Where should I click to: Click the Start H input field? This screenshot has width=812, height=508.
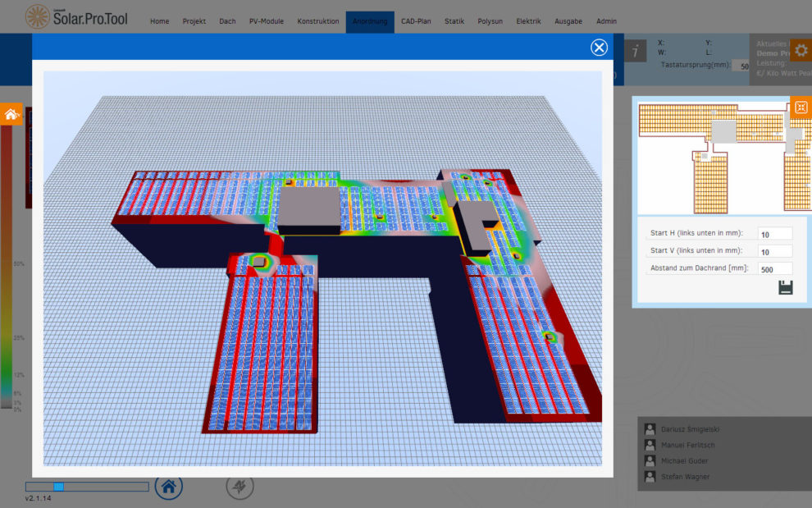[x=774, y=234]
